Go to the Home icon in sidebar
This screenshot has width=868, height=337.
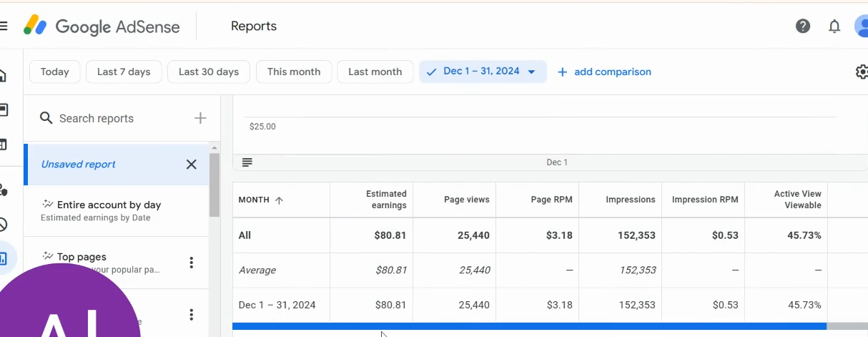click(3, 75)
